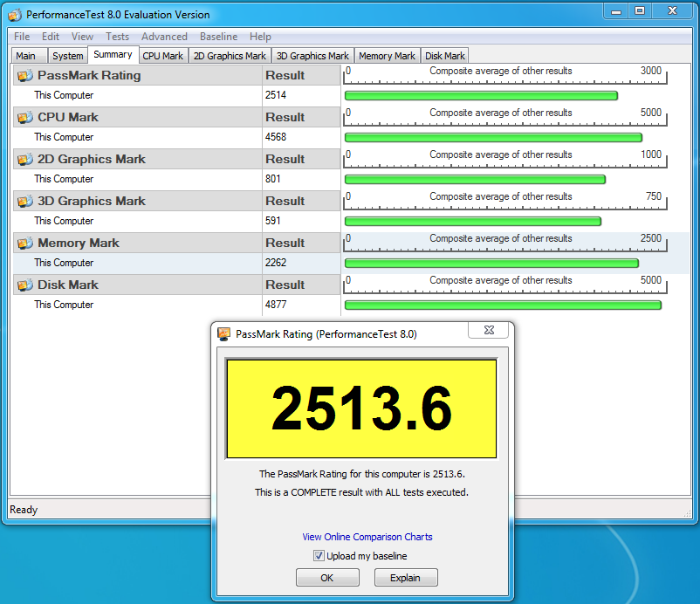Click This Computer under Disk Mark
Screen dimensions: 700x604
[x=64, y=305]
